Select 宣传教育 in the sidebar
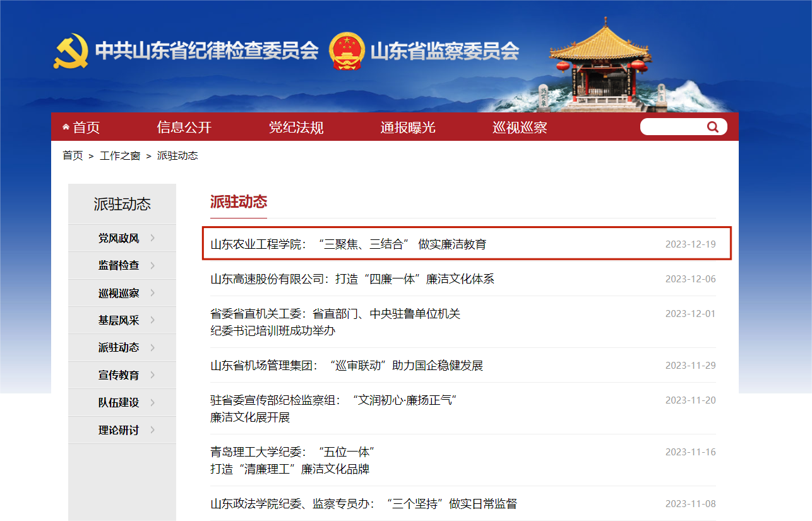 118,375
